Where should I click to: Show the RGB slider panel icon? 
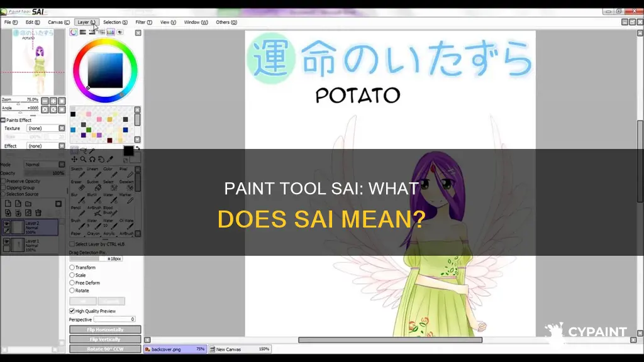(83, 33)
